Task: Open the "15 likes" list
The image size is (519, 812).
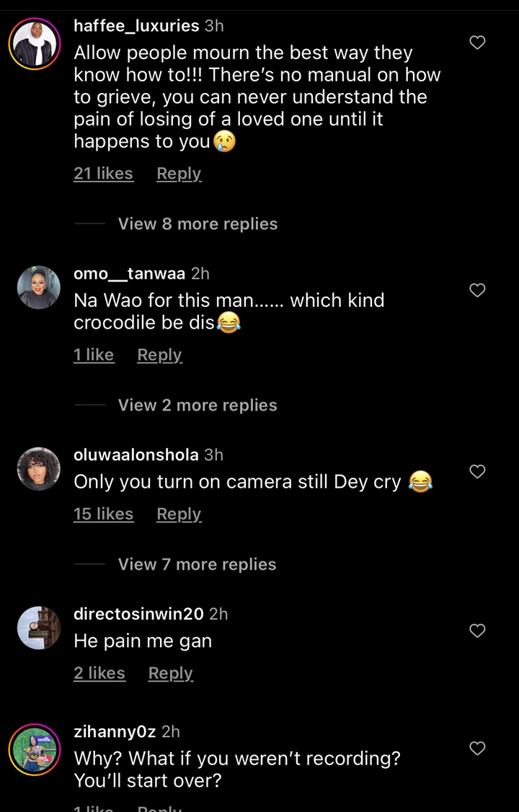Action: click(103, 514)
